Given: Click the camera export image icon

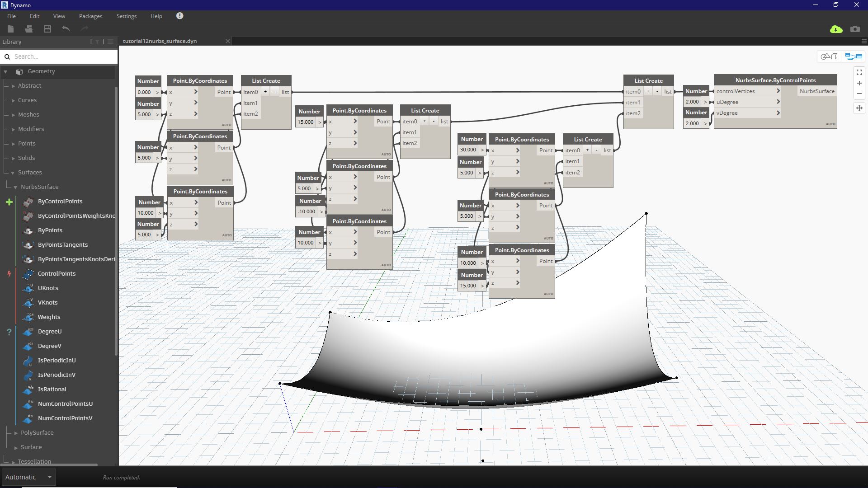Looking at the screenshot, I should click(x=855, y=29).
